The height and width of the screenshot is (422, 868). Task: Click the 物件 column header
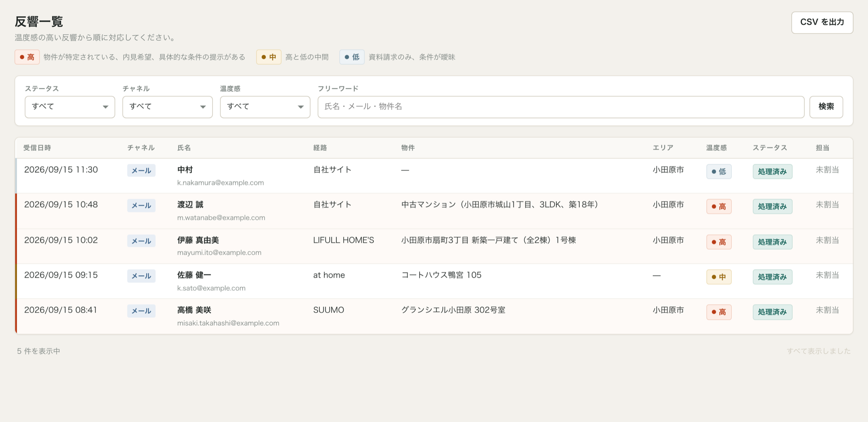click(408, 148)
